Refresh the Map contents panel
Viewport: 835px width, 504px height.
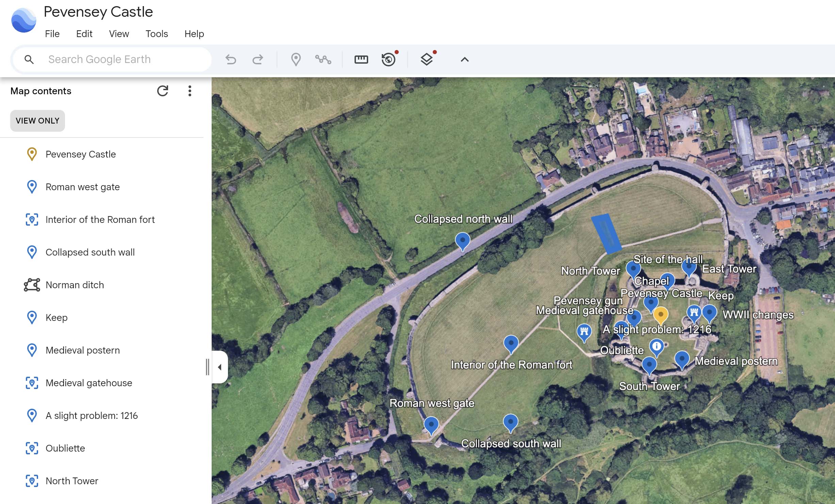pos(163,91)
